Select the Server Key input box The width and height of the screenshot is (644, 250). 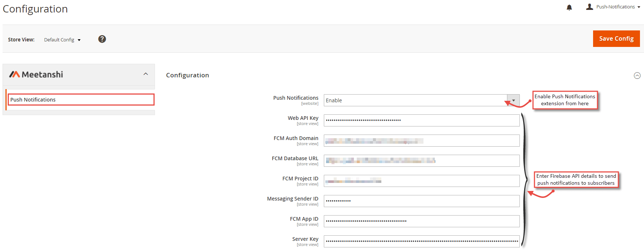421,241
